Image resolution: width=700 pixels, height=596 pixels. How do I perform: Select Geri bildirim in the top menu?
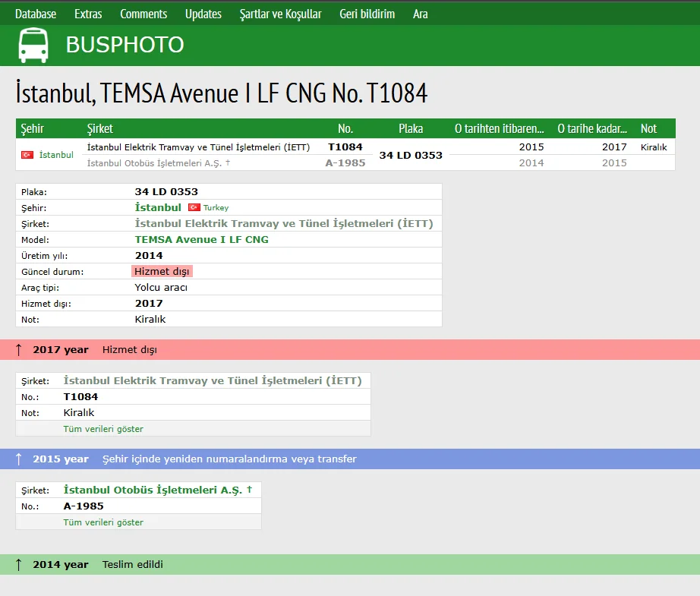point(367,14)
